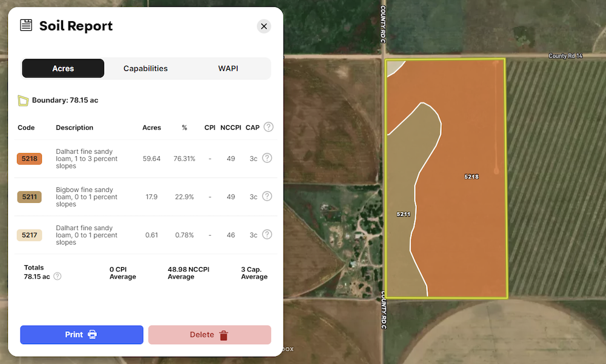Image resolution: width=606 pixels, height=364 pixels.
Task: Click the beige 5217 code swatch
Action: 29,235
